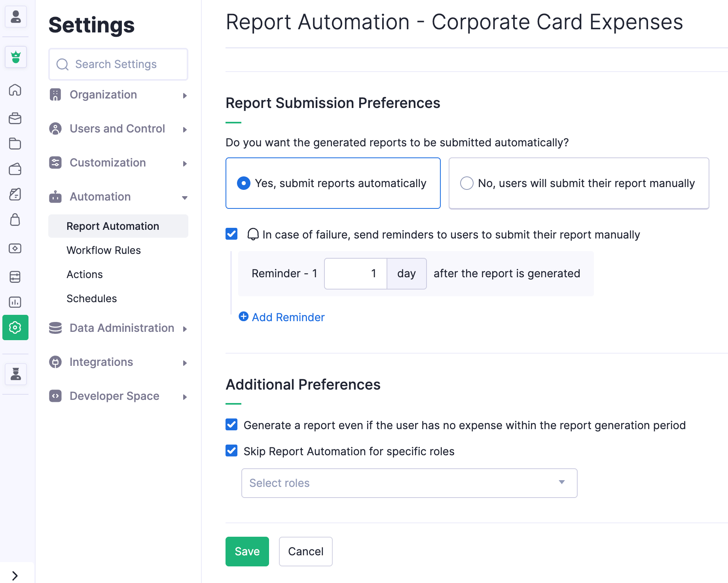This screenshot has height=583, width=728.
Task: Expand the Organization settings section
Action: [118, 95]
